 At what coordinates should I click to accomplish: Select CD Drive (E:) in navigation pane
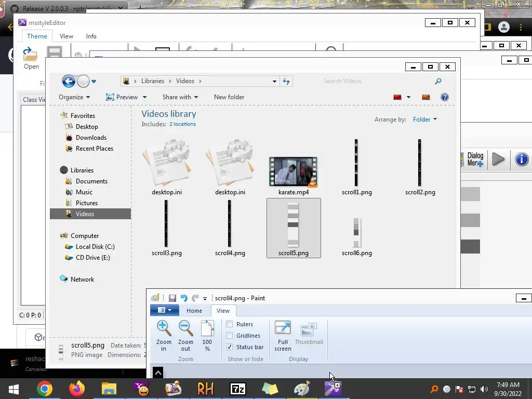tap(92, 258)
